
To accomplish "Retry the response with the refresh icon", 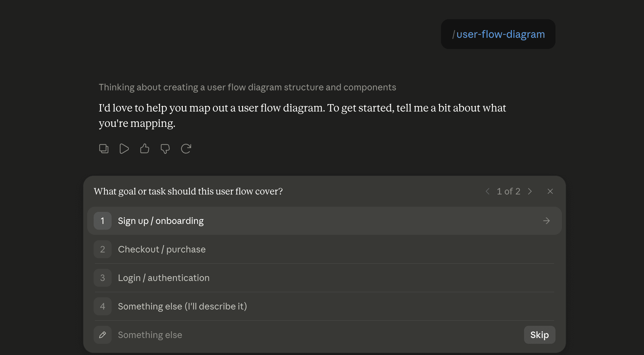I will pyautogui.click(x=186, y=149).
